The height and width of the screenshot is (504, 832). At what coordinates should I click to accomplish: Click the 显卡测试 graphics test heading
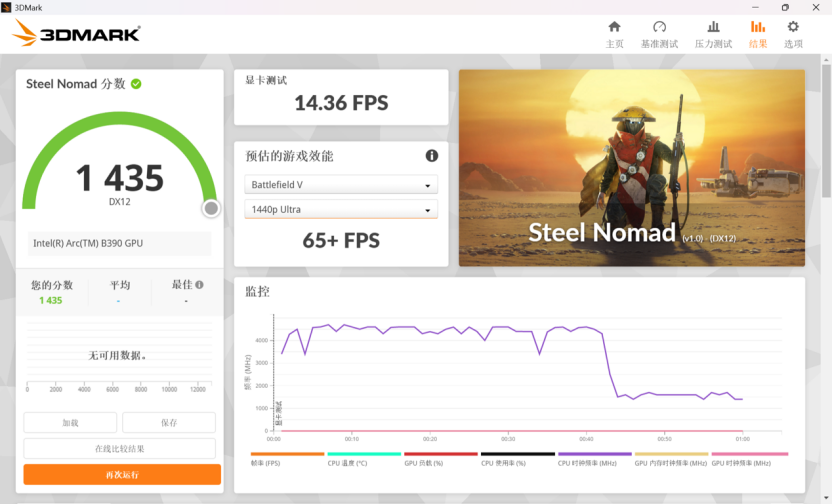[266, 81]
